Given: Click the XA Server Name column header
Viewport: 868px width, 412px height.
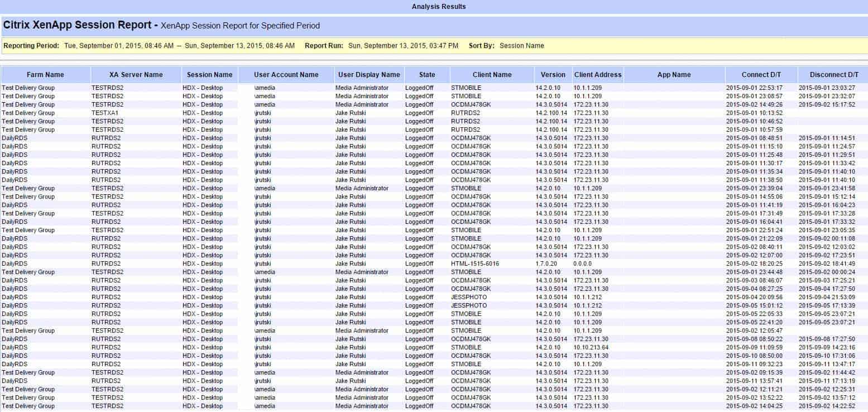Looking at the screenshot, I should pyautogui.click(x=136, y=75).
